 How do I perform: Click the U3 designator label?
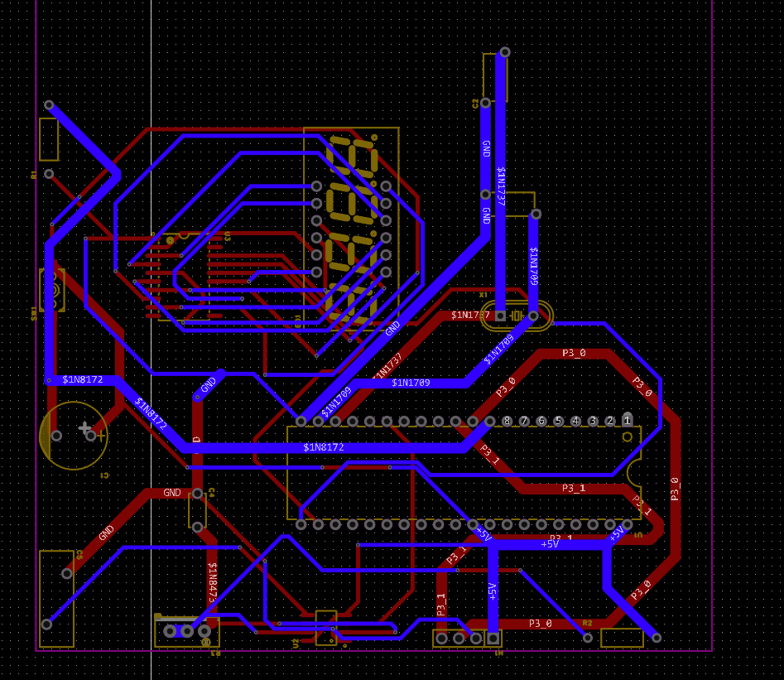click(228, 236)
